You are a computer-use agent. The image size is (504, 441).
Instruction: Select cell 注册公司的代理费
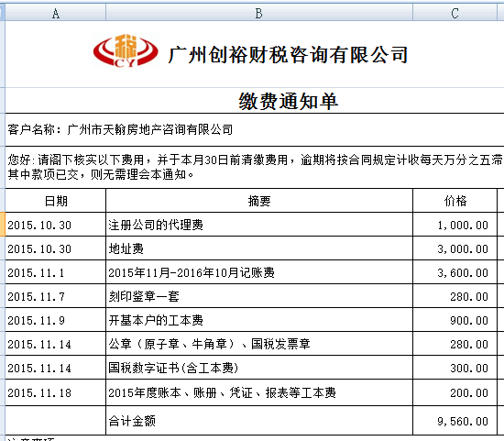[x=259, y=225]
